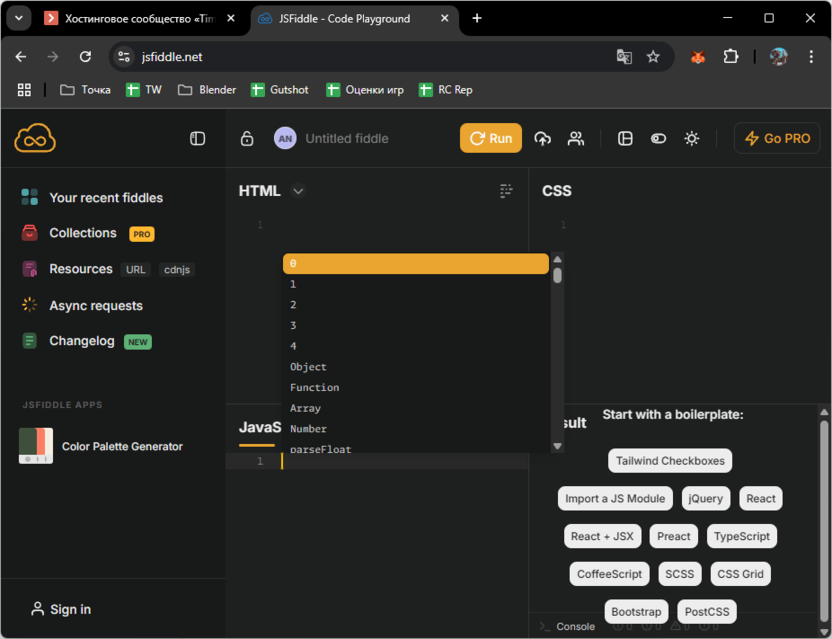Click the Untitled fiddle title field
The width and height of the screenshot is (832, 639).
pos(346,139)
